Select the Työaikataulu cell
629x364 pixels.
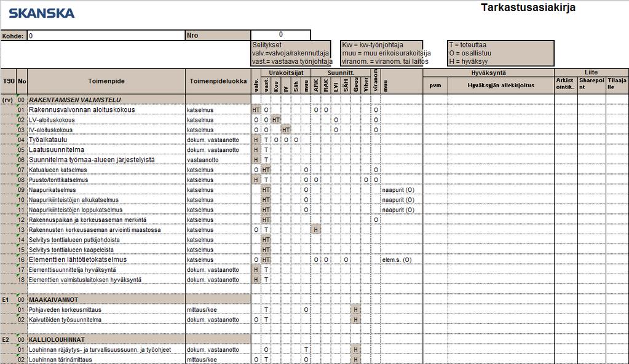106,140
